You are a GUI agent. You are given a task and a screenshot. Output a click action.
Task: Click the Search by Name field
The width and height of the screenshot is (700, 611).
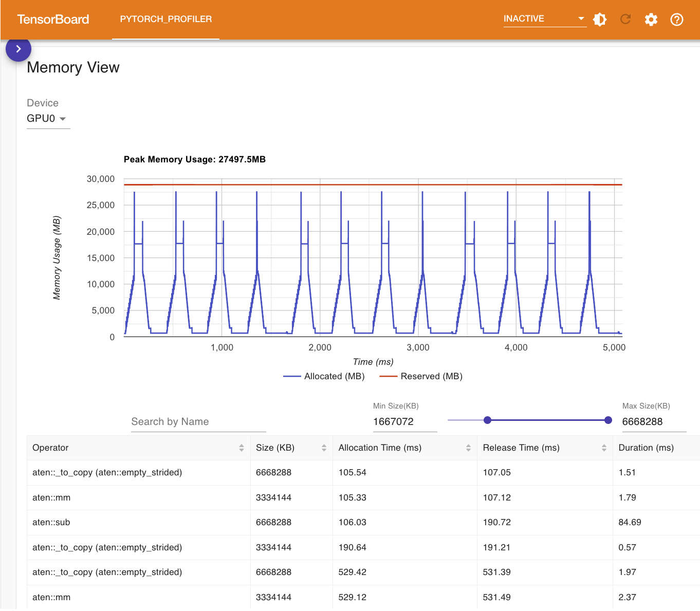198,422
